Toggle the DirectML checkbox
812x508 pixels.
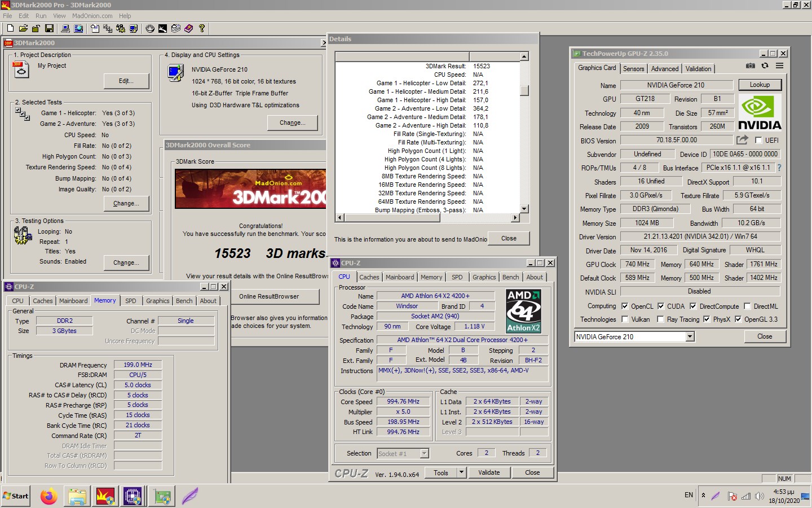click(x=747, y=306)
